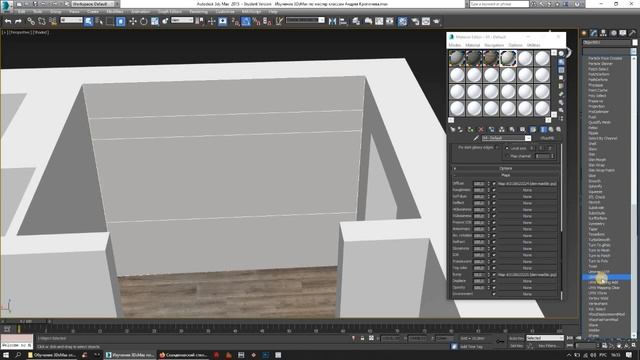Select the Local axis radio button

(x=507, y=148)
